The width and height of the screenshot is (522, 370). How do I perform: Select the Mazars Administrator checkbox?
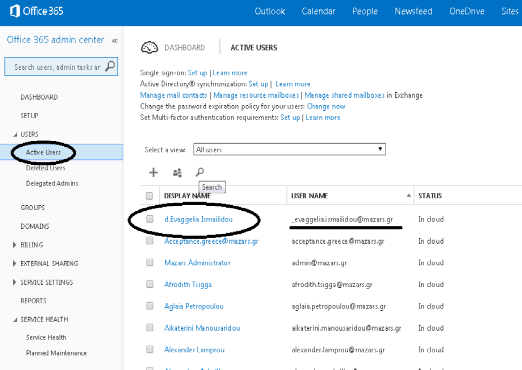pyautogui.click(x=150, y=262)
